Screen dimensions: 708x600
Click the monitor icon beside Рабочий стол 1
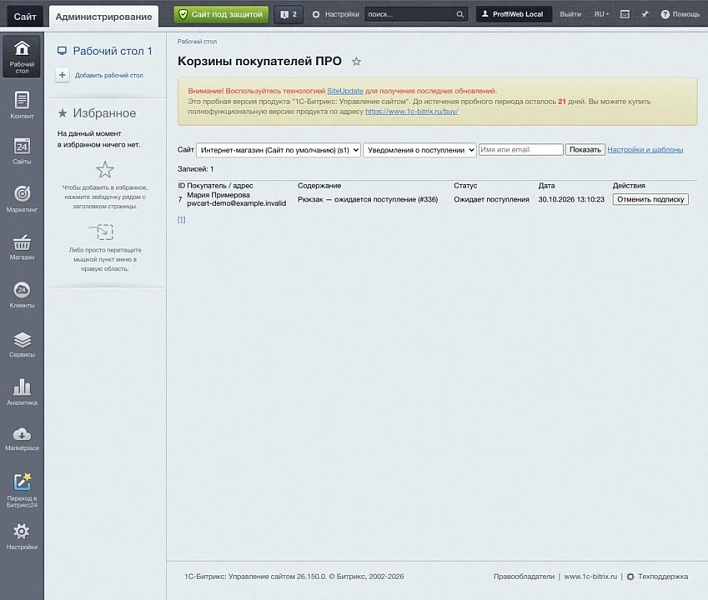click(62, 51)
